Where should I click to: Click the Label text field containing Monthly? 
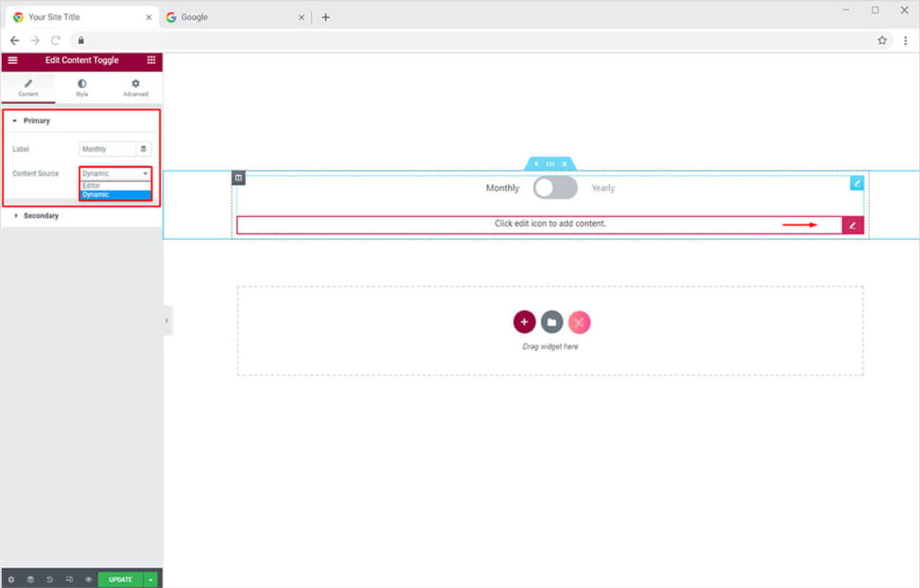[107, 149]
